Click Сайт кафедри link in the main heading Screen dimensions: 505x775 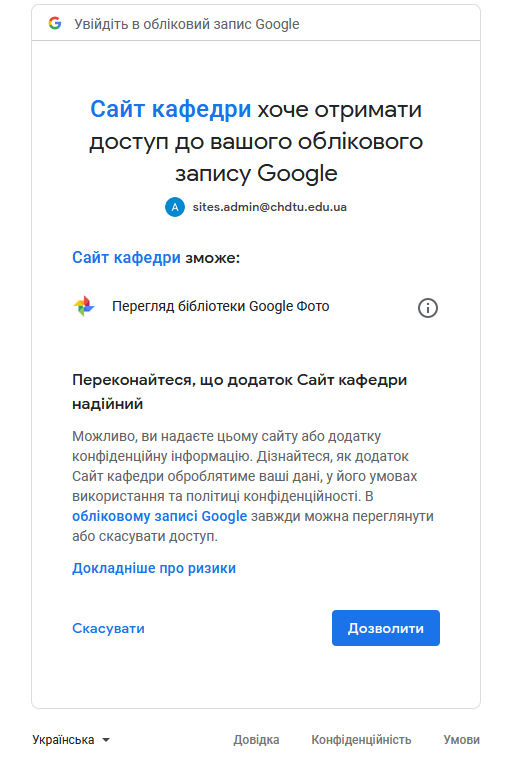click(x=170, y=109)
